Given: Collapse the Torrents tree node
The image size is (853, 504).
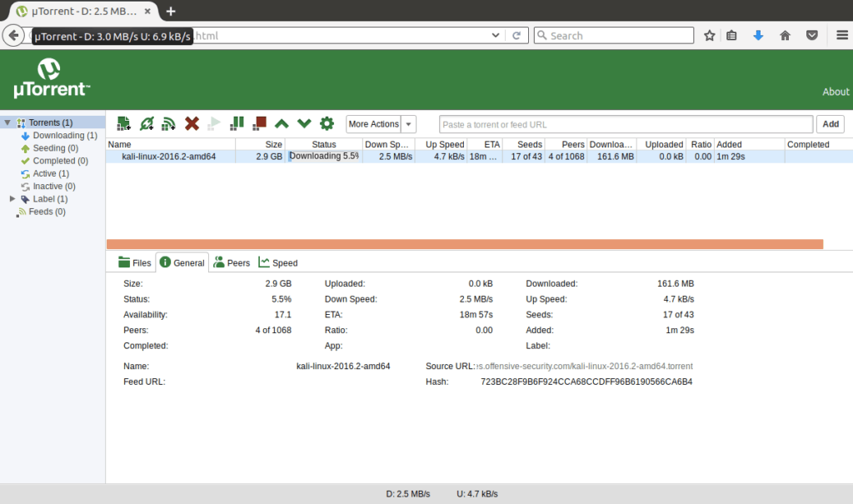Looking at the screenshot, I should pos(7,122).
